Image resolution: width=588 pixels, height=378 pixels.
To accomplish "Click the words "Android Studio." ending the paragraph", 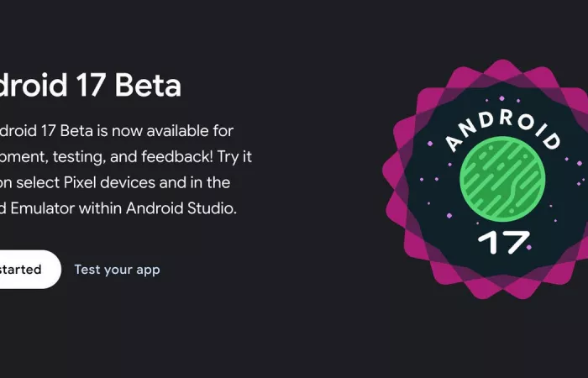I will [181, 208].
